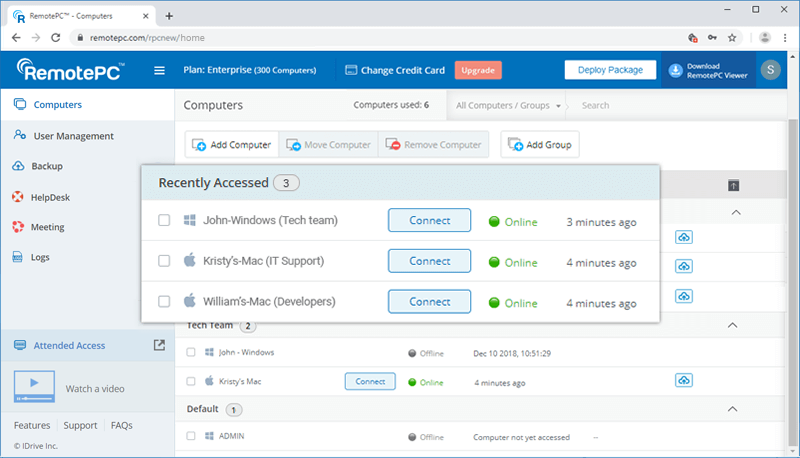Click the Download RemotePC Viewer icon
This screenshot has width=800, height=458.
(676, 70)
